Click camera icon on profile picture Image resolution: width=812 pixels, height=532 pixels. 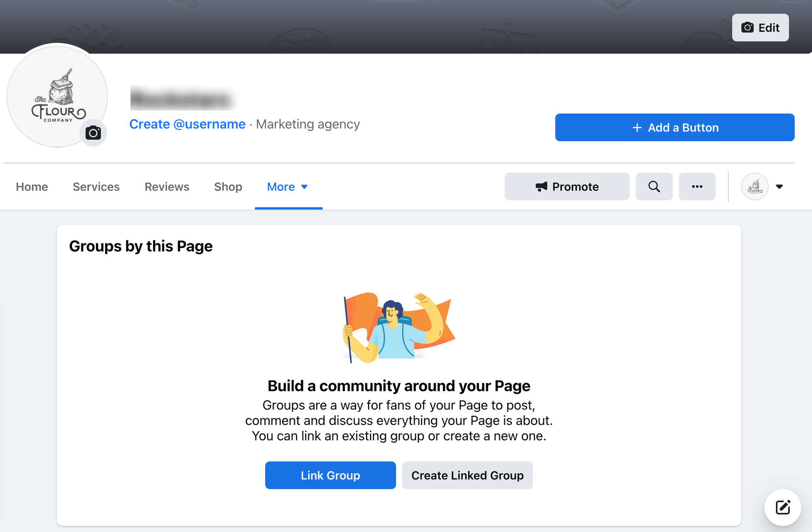pyautogui.click(x=93, y=133)
